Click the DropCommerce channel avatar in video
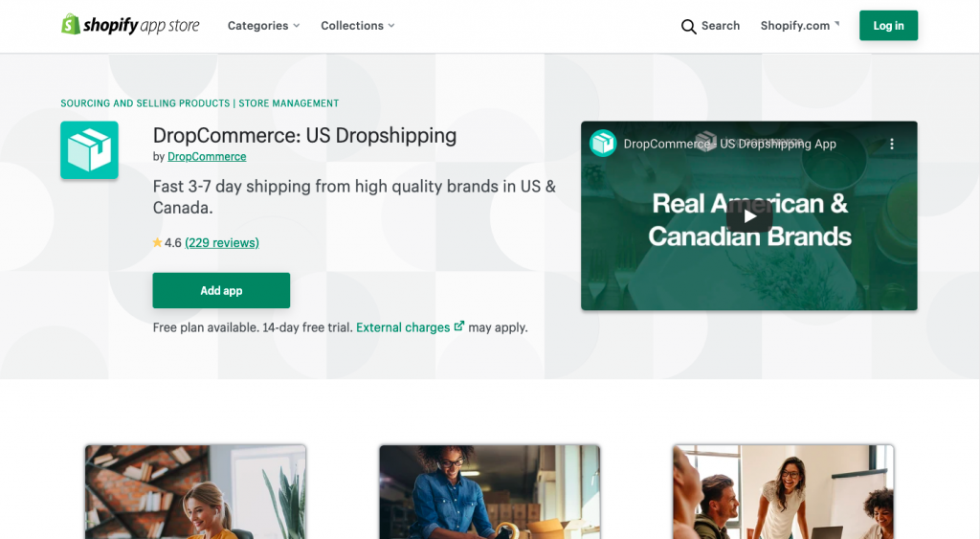 pos(603,144)
